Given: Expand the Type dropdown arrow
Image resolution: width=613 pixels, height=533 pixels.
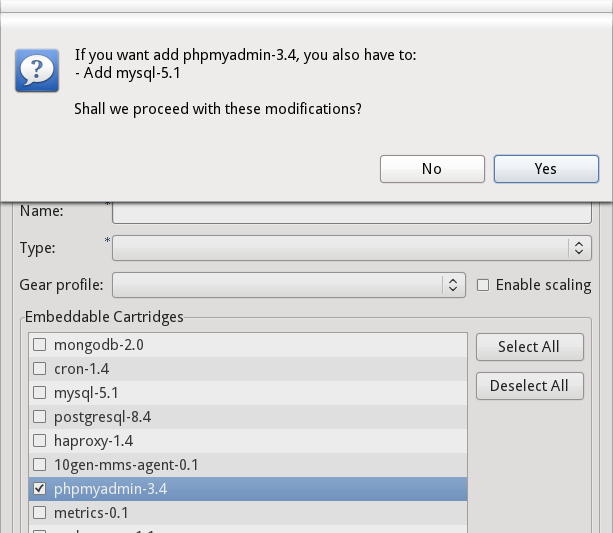Looking at the screenshot, I should tap(579, 248).
